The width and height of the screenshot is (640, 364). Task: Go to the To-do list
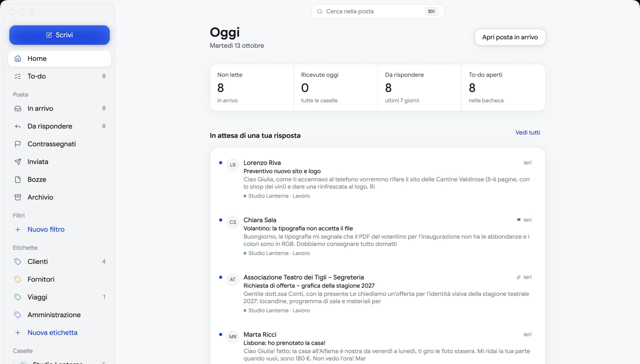tap(59, 76)
